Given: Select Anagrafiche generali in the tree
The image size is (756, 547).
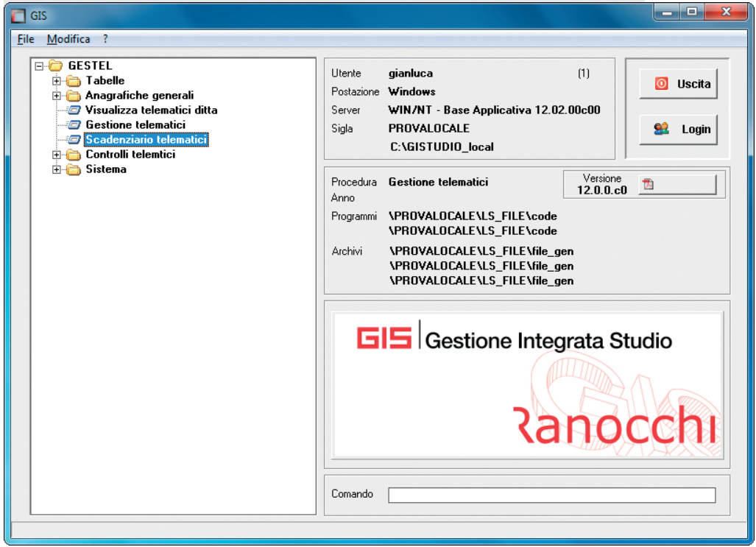Looking at the screenshot, I should click(140, 96).
